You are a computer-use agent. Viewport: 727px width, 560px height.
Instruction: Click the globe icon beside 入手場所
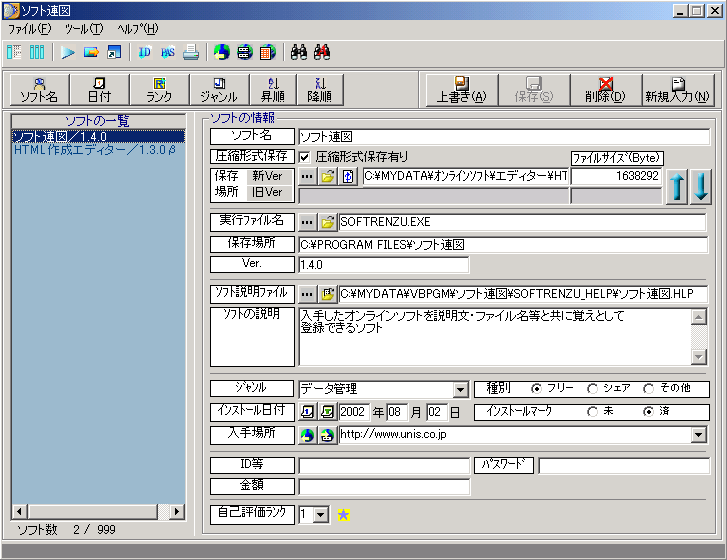click(307, 435)
